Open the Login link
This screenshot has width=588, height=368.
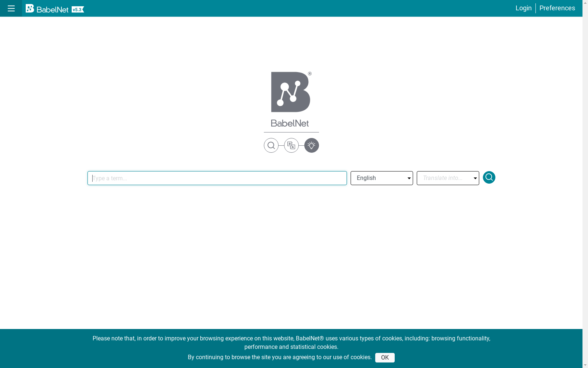[524, 8]
